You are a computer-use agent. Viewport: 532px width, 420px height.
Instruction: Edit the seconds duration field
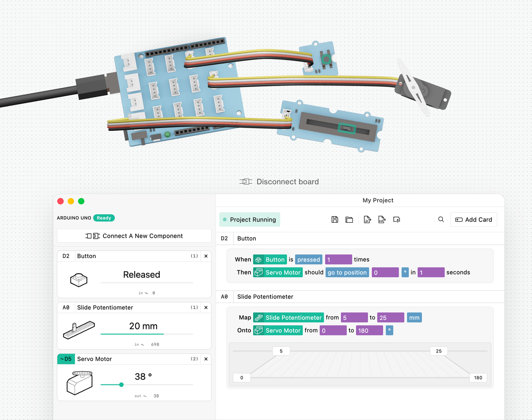point(431,272)
